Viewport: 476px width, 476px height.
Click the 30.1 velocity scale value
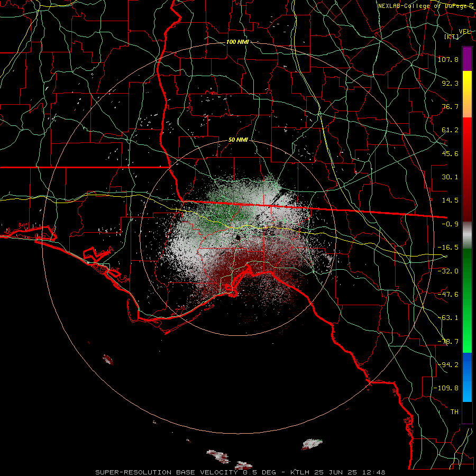point(450,177)
